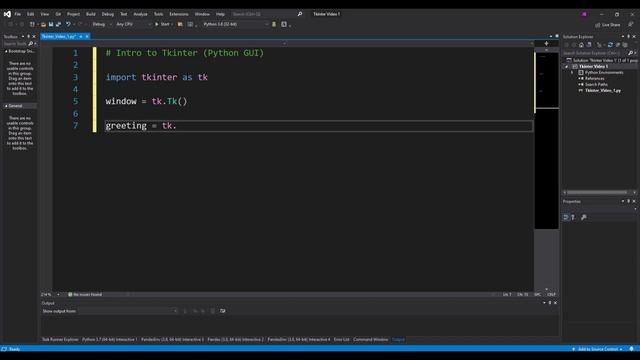Image resolution: width=640 pixels, height=360 pixels.
Task: Click the Properties Pages wrench icon
Action: pyautogui.click(x=584, y=217)
